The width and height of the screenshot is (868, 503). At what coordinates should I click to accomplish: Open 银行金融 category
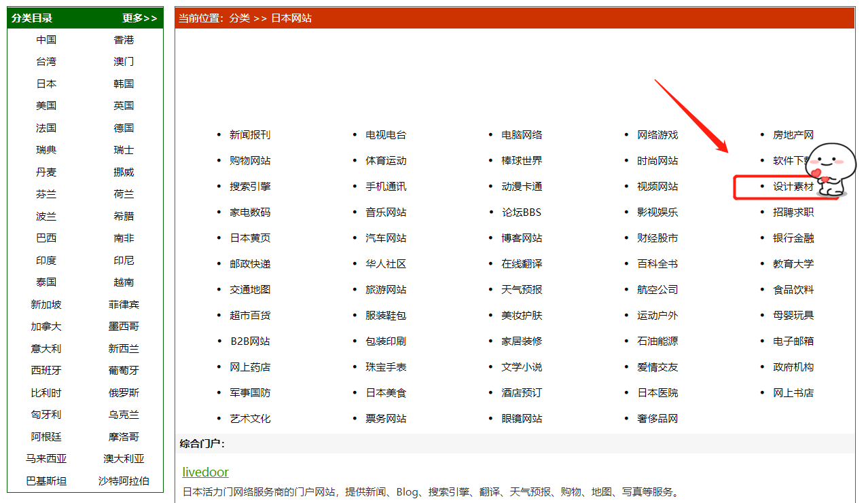tap(793, 238)
